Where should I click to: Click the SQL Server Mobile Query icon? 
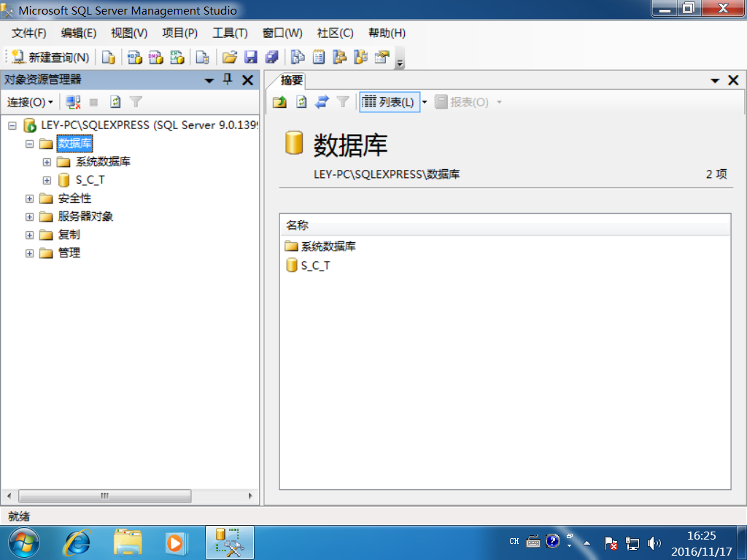click(203, 57)
